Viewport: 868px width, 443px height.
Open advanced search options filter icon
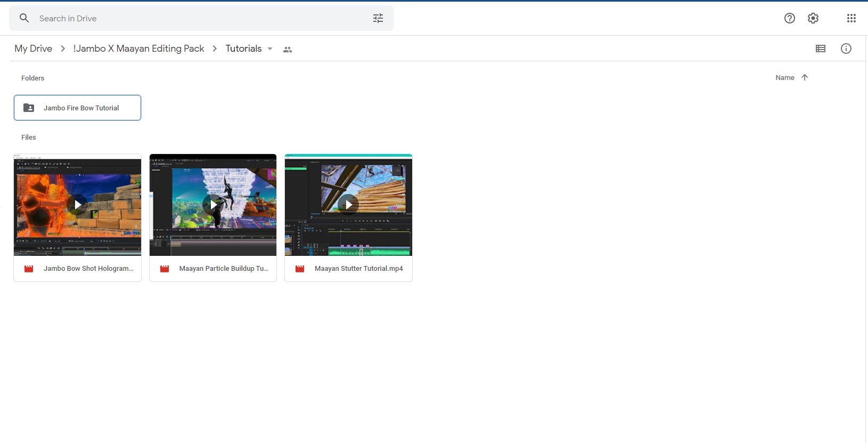click(378, 19)
